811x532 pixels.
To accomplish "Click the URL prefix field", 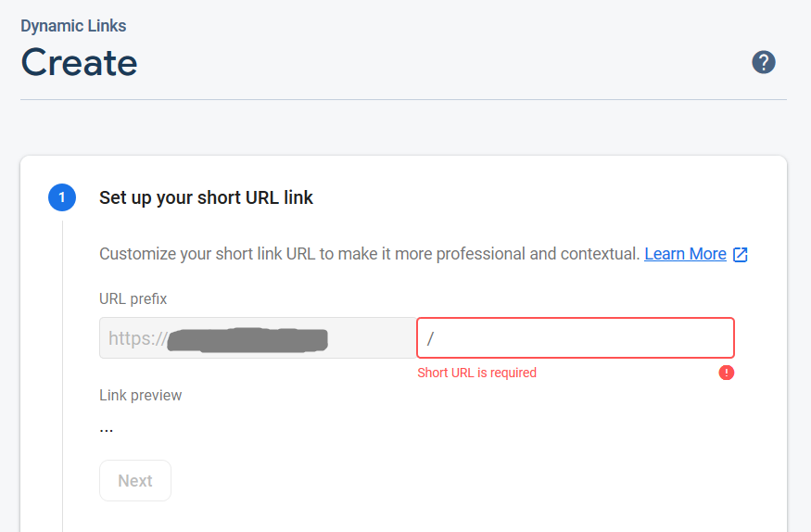I will tap(258, 338).
